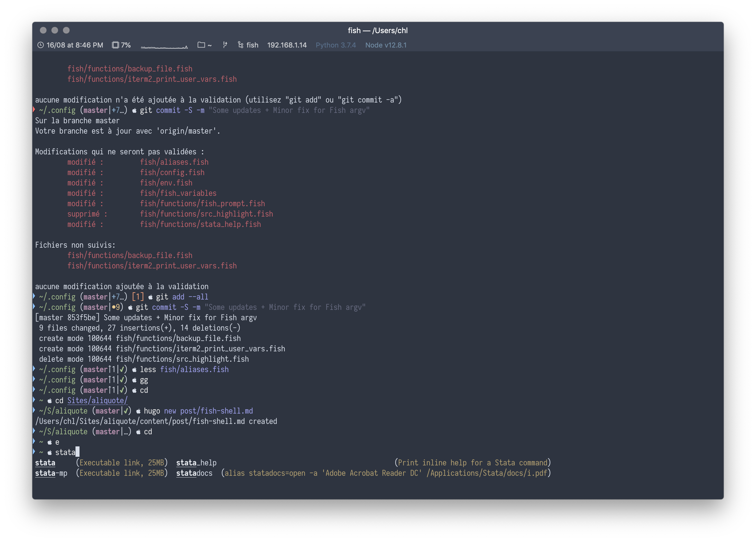Click the Python 3.7.4 status item
The image size is (756, 542).
336,45
